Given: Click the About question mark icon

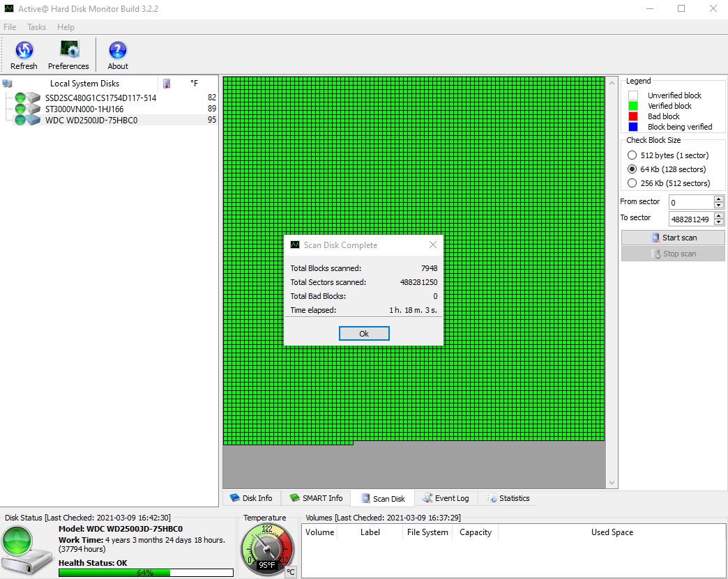Looking at the screenshot, I should [x=118, y=54].
